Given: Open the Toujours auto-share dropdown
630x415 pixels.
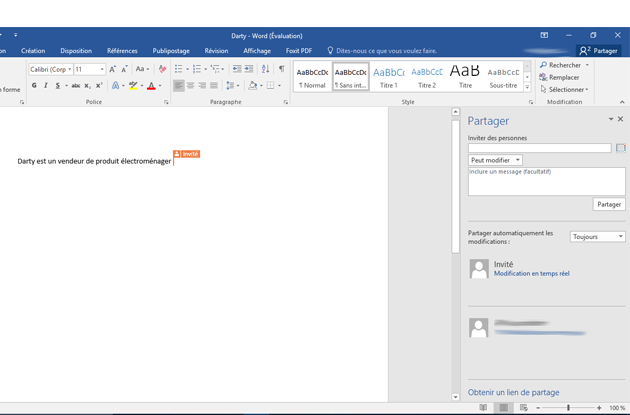Looking at the screenshot, I should point(597,237).
